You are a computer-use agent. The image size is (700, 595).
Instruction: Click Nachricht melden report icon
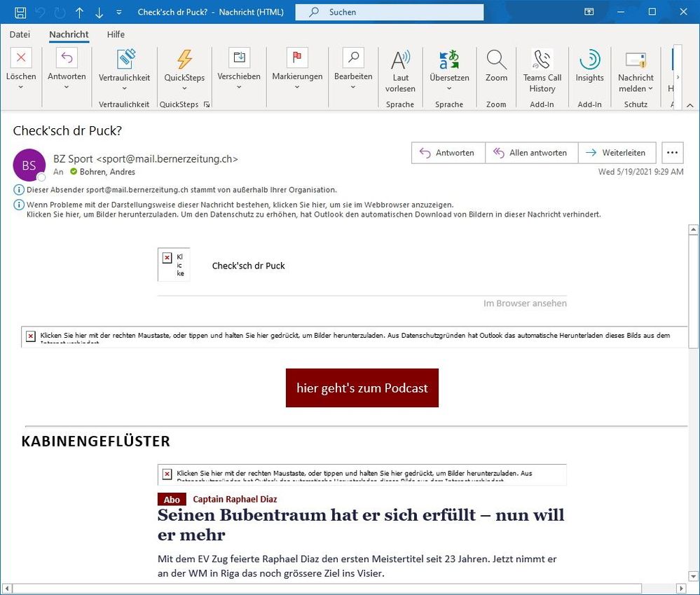click(636, 60)
